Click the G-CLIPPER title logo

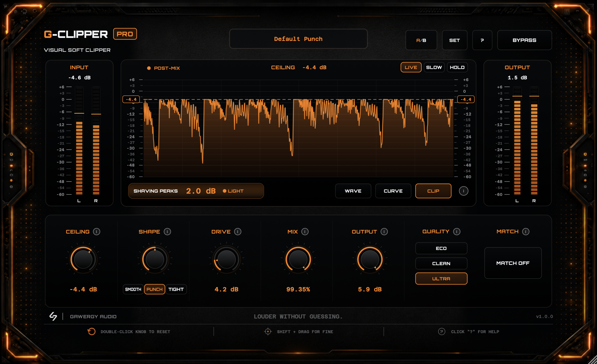[x=76, y=34]
